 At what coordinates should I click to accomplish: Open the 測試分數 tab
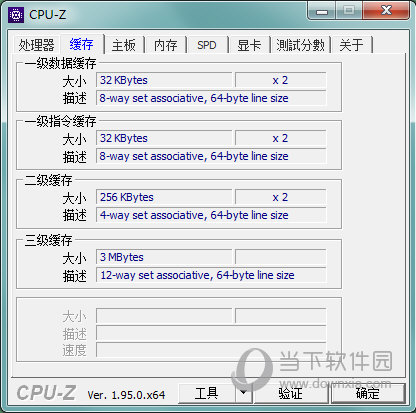point(300,45)
